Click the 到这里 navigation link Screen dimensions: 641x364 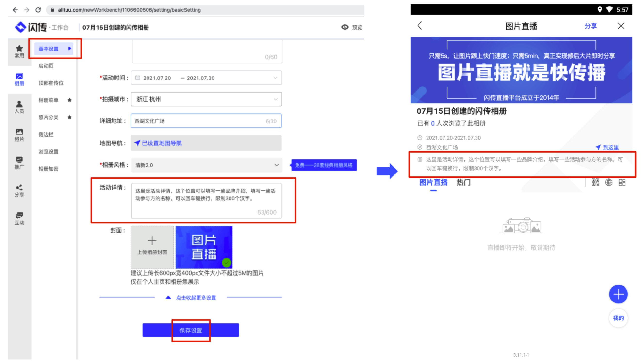[607, 147]
